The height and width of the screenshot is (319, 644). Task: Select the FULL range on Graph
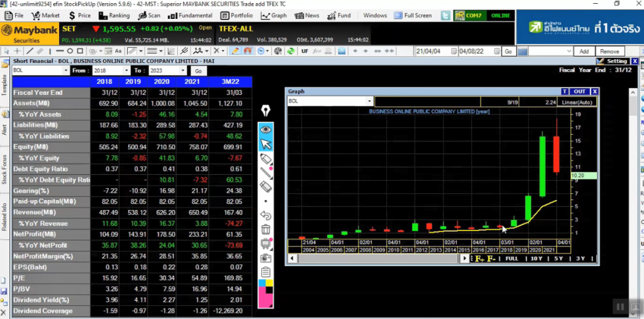[x=512, y=259]
